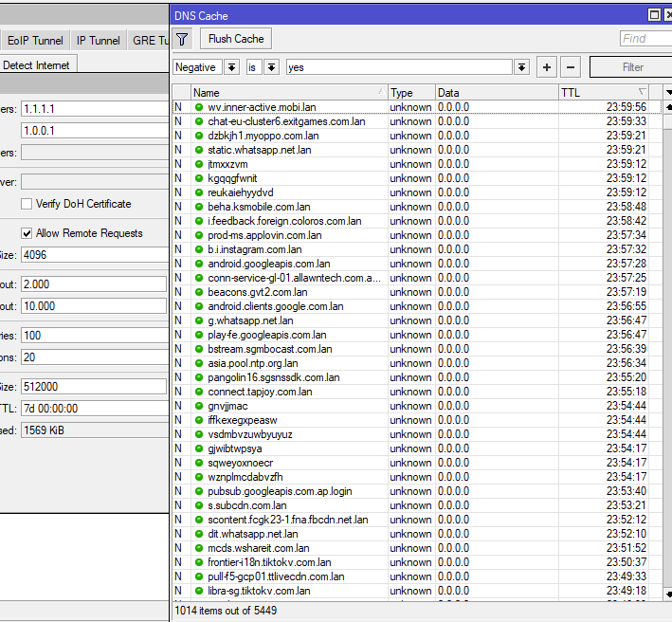This screenshot has width=672, height=622.
Task: Click the 4096 size field
Action: click(95, 255)
